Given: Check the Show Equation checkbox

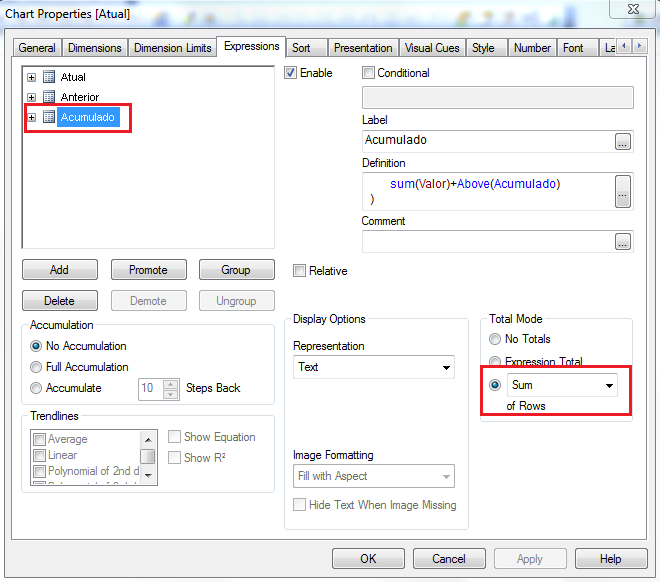Looking at the screenshot, I should (174, 437).
